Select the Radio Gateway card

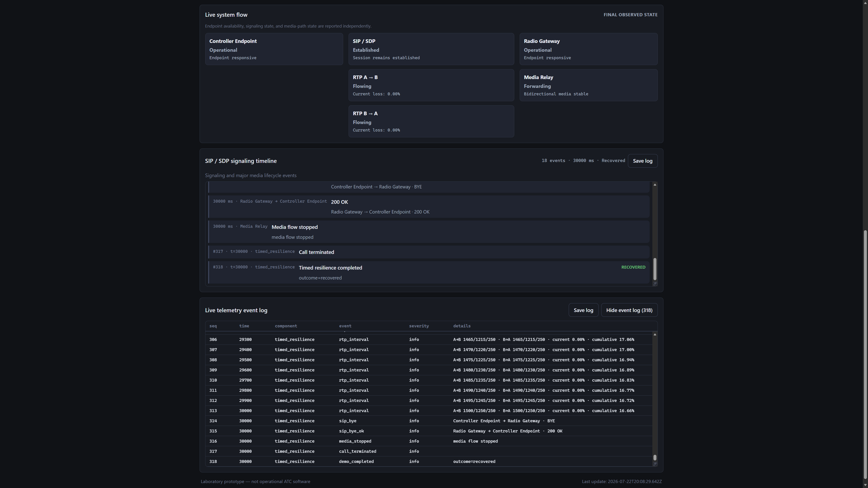point(588,49)
